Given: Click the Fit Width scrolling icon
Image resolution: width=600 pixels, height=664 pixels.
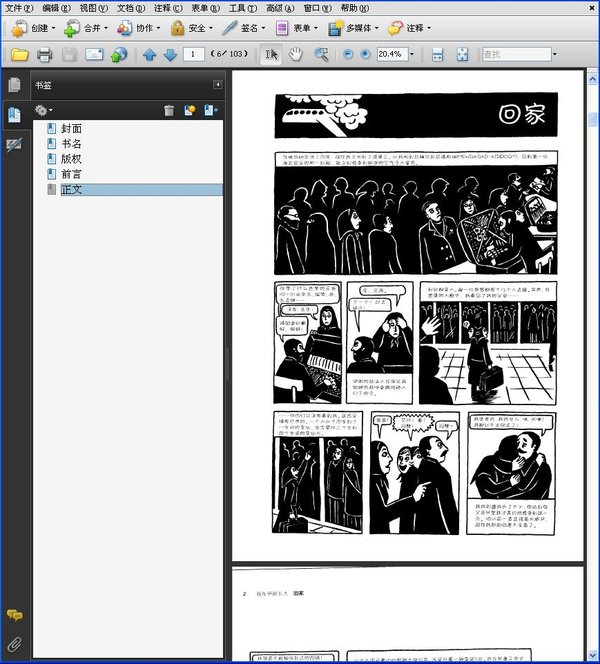Looking at the screenshot, I should pyautogui.click(x=437, y=54).
